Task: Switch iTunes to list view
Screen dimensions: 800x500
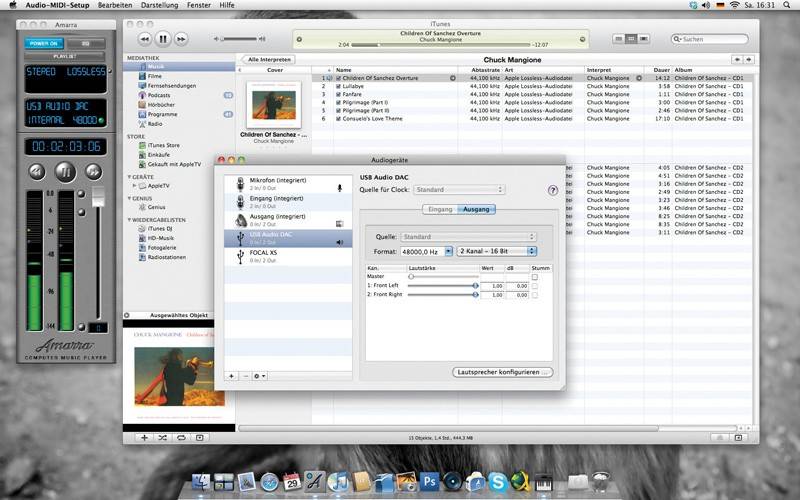Action: pyautogui.click(x=618, y=39)
